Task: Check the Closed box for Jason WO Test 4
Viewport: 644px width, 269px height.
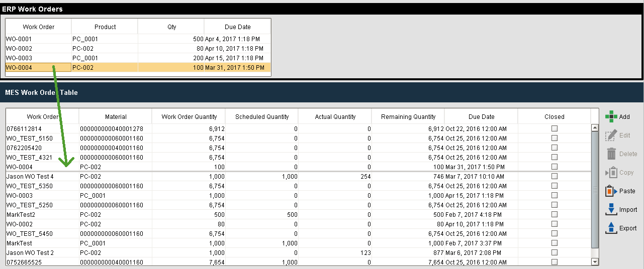Action: point(555,176)
